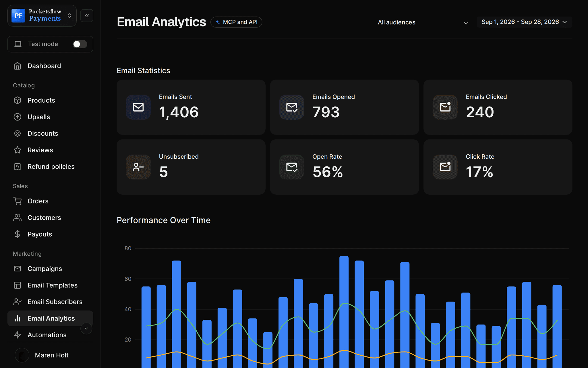Click the Maren Holt avatar image
Screen dimensions: 588x368
tap(22, 355)
